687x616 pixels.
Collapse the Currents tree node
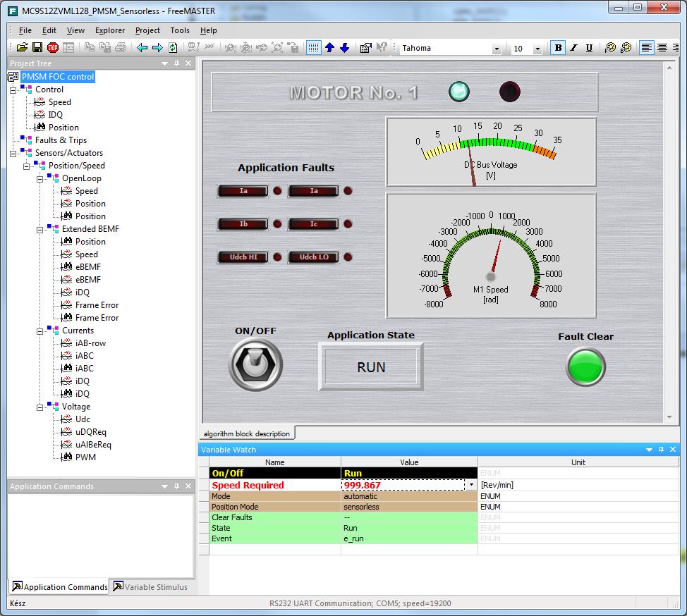[40, 331]
